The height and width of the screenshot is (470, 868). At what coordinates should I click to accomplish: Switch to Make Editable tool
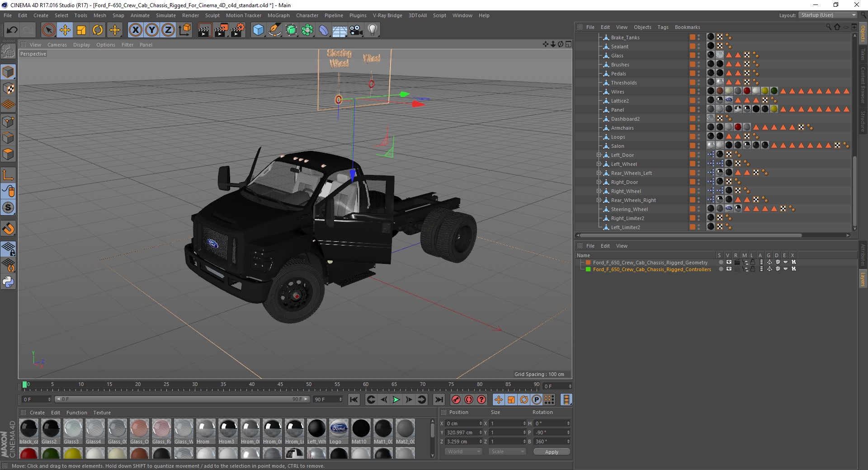pyautogui.click(x=8, y=51)
